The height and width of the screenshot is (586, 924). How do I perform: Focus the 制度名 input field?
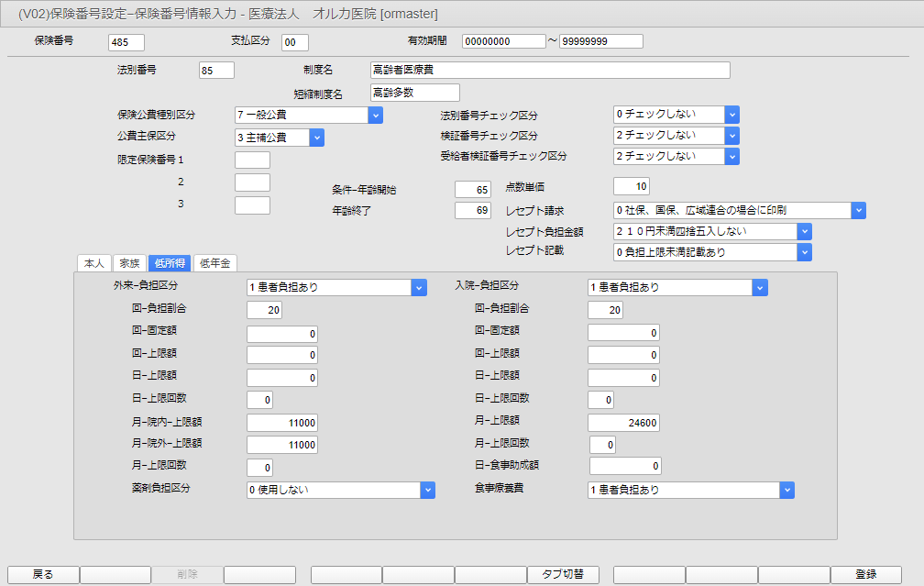click(x=550, y=70)
